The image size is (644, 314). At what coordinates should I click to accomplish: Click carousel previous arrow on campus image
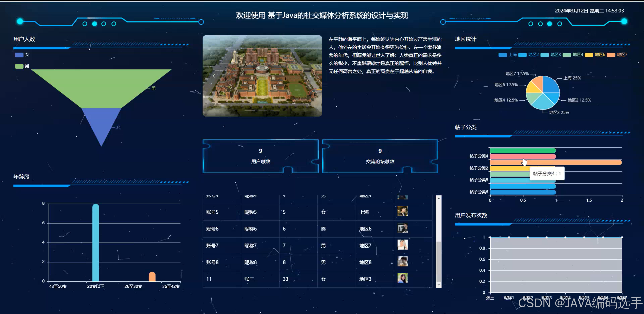214,76
